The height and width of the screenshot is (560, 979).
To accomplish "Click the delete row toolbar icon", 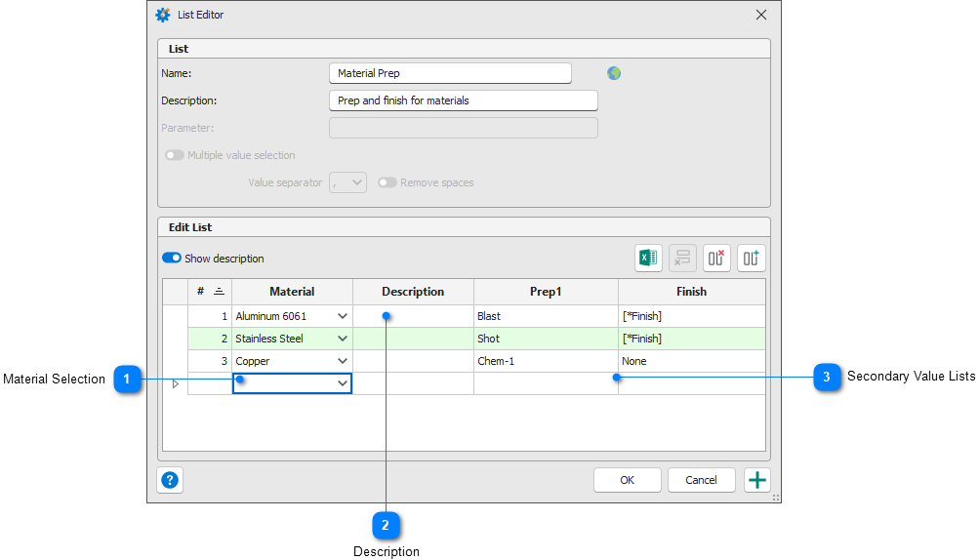I will pyautogui.click(x=682, y=258).
